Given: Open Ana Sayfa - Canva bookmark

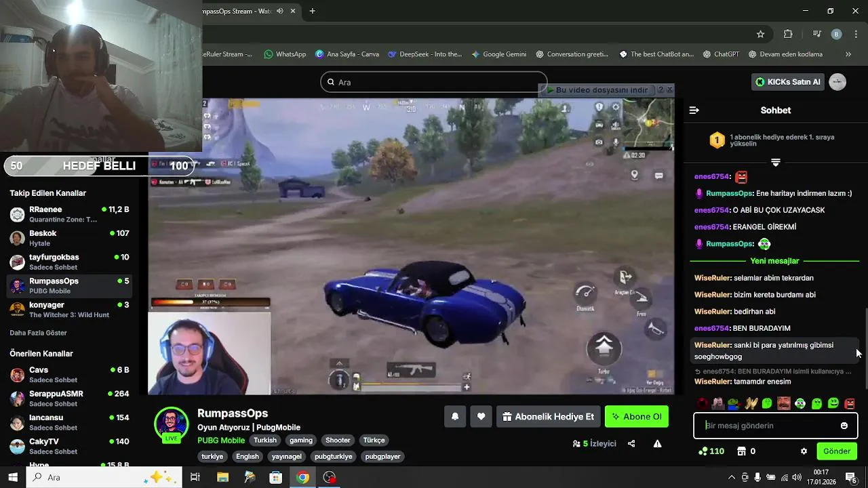Looking at the screenshot, I should click(347, 54).
